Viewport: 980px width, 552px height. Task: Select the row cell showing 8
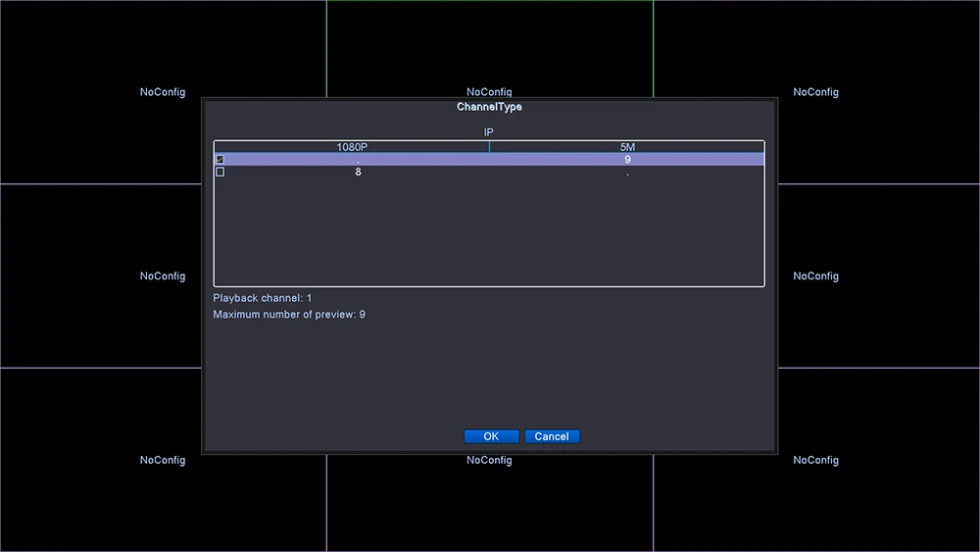tap(358, 172)
